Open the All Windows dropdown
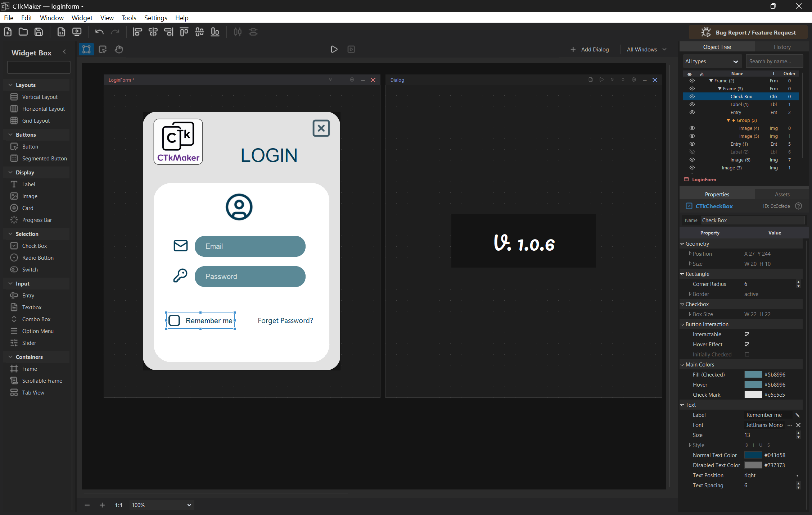 click(x=647, y=50)
